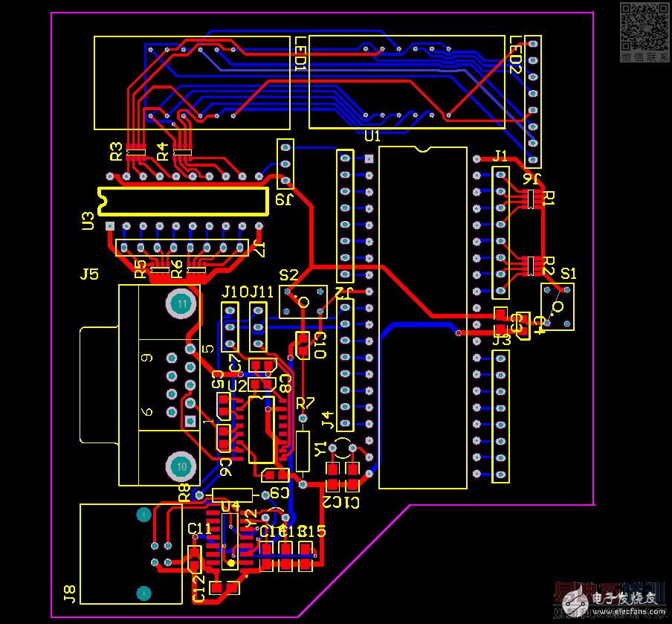Click the Y1 crystal label
The height and width of the screenshot is (624, 672).
coord(320,449)
